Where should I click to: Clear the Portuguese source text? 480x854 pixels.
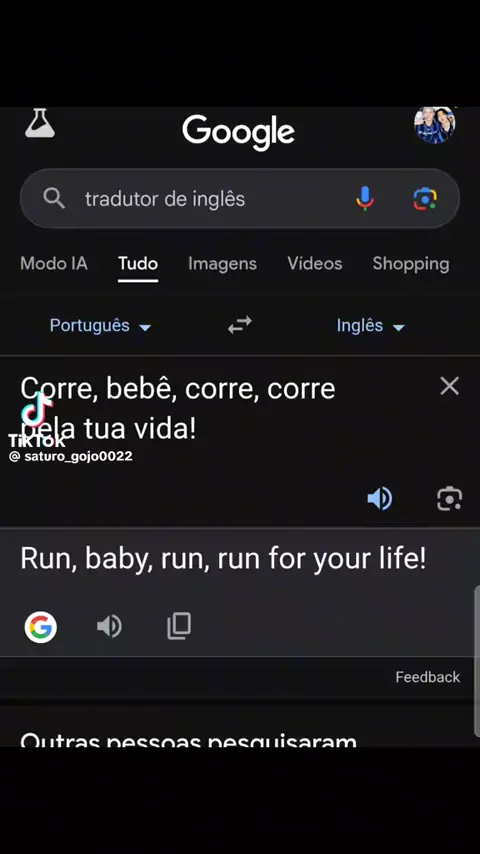[449, 386]
